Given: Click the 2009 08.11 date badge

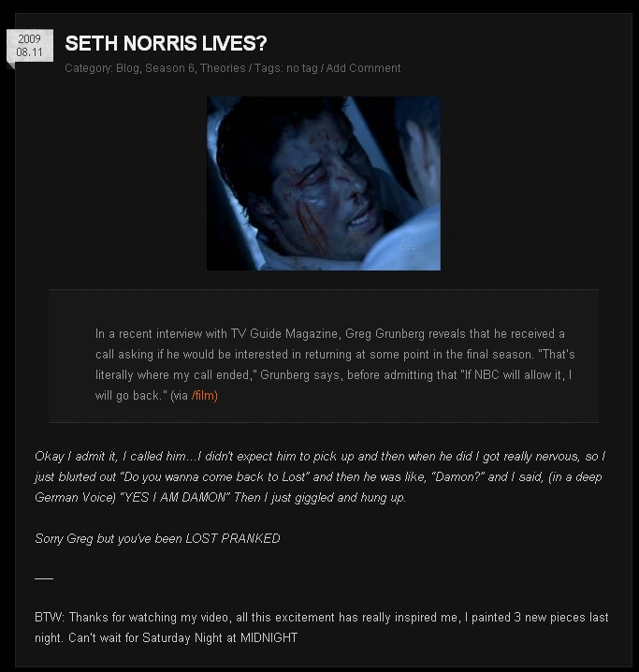Looking at the screenshot, I should click(30, 46).
